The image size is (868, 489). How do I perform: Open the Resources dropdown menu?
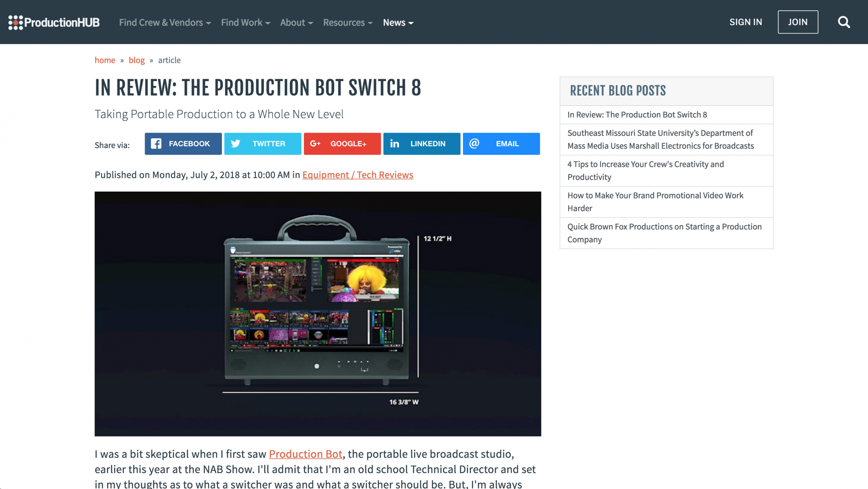point(348,22)
